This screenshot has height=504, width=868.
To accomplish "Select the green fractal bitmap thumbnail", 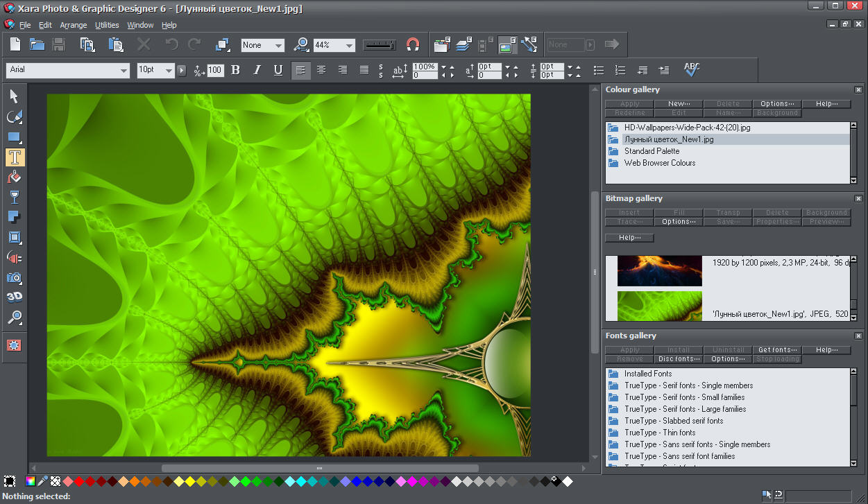I will [659, 306].
